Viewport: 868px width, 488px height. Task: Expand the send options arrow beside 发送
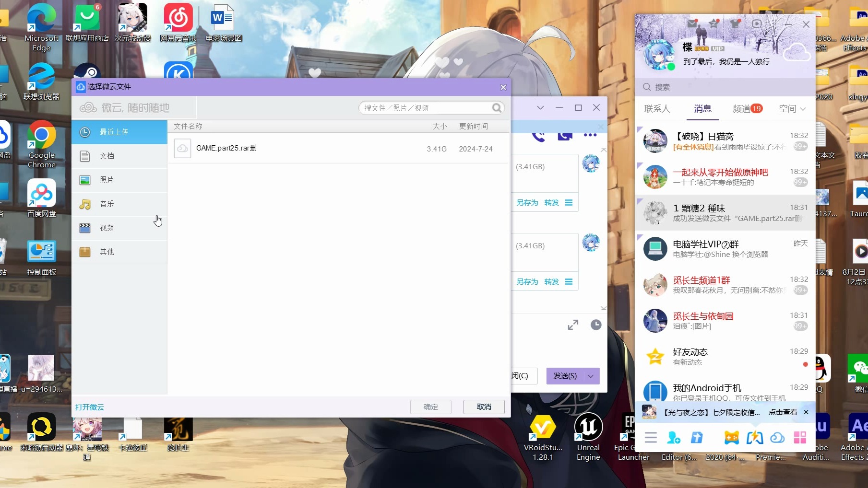pos(591,376)
